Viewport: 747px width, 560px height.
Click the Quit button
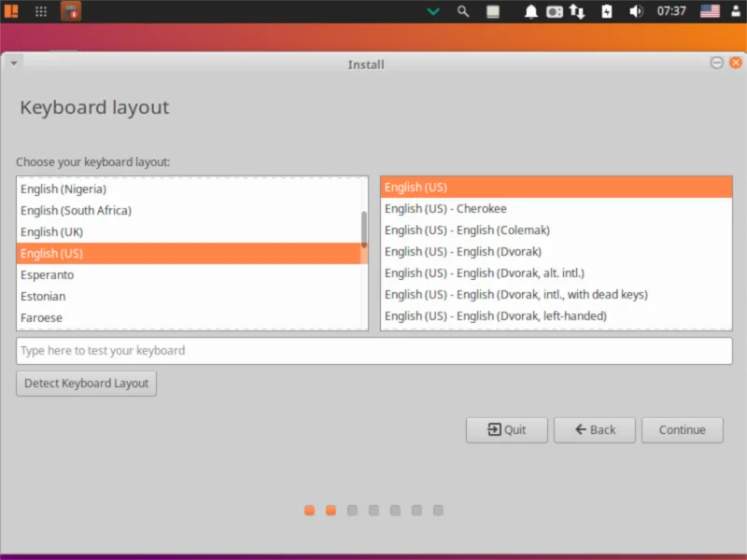pyautogui.click(x=507, y=430)
